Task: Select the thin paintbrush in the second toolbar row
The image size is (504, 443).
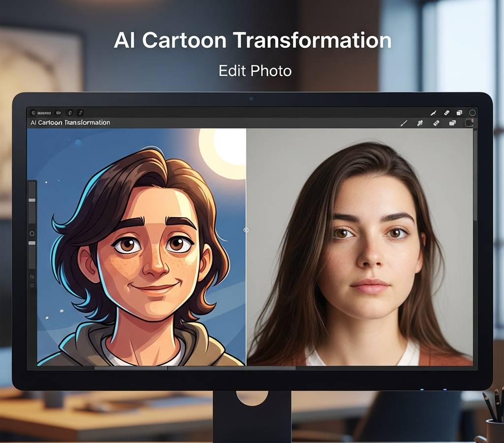Action: pos(404,123)
